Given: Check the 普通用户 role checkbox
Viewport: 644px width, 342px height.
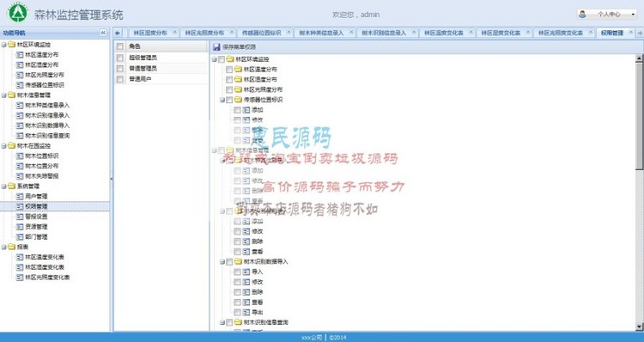Looking at the screenshot, I should 120,79.
